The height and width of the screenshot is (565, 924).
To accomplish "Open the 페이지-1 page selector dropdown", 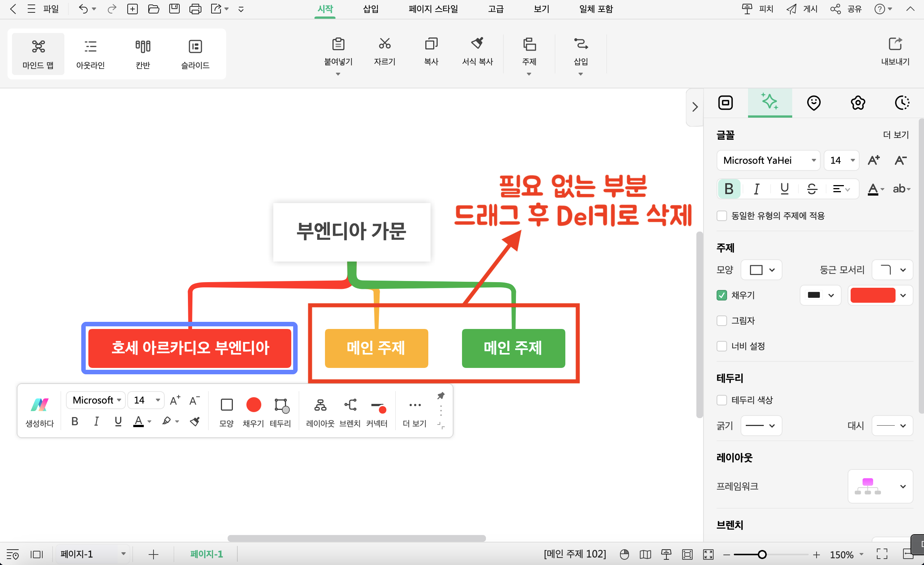I will tap(92, 554).
